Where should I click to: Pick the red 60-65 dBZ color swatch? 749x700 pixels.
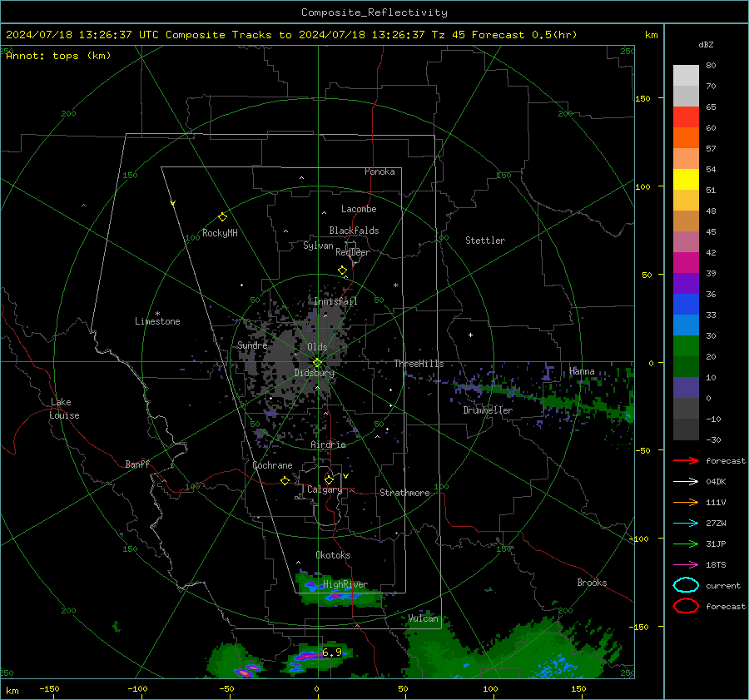[686, 117]
